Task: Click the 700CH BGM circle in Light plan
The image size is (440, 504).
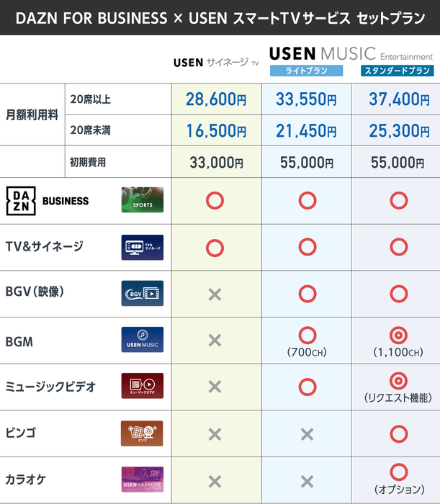Action: click(307, 335)
